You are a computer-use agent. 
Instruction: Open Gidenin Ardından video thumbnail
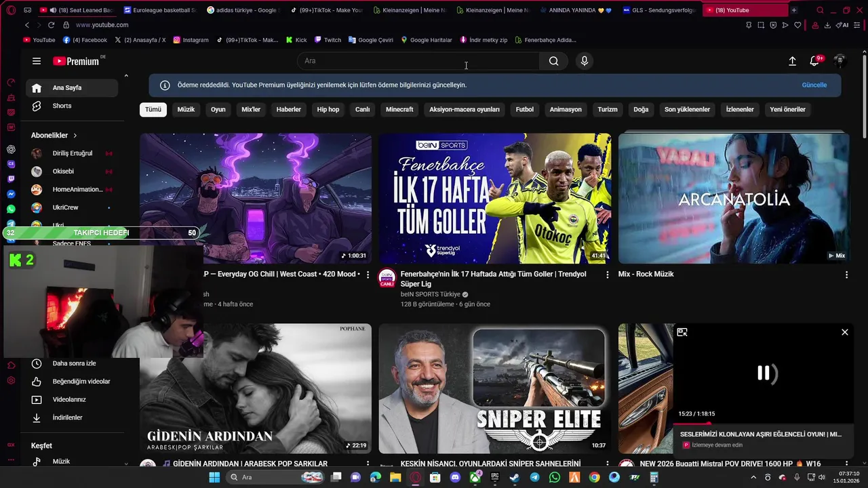click(x=256, y=388)
